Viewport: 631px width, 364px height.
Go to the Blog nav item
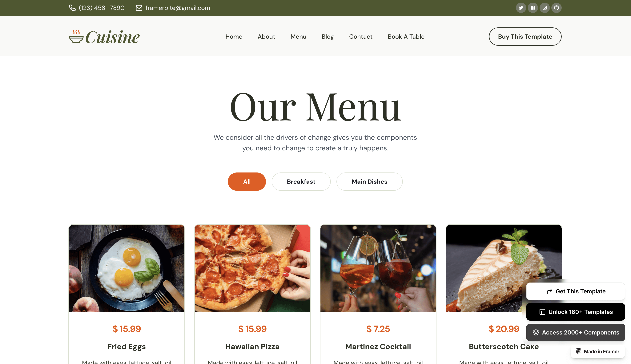click(328, 37)
